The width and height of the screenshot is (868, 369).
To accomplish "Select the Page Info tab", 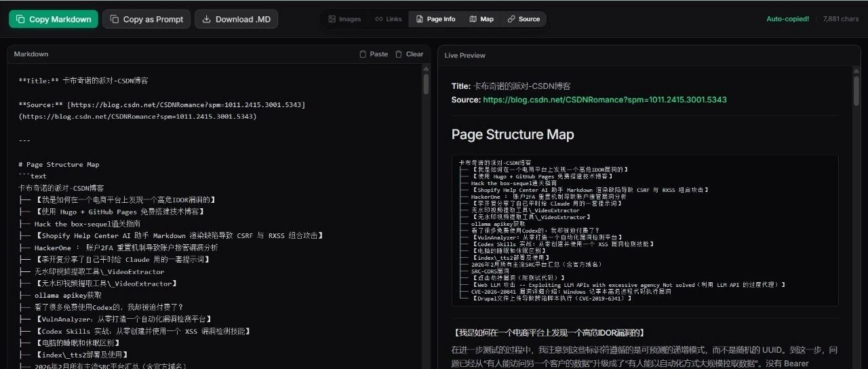I will (x=435, y=19).
